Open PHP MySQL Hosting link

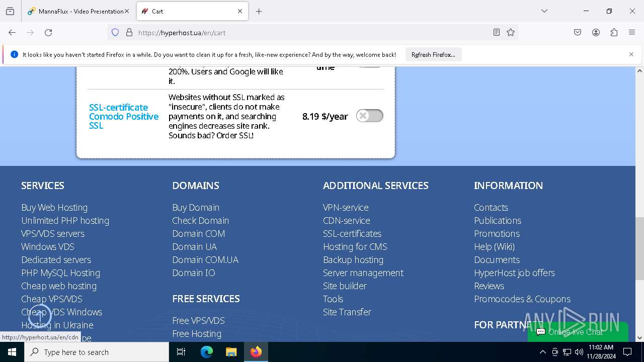coord(60,273)
